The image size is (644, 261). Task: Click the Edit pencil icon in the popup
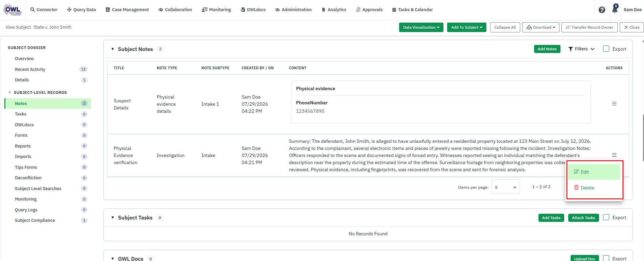[576, 172]
